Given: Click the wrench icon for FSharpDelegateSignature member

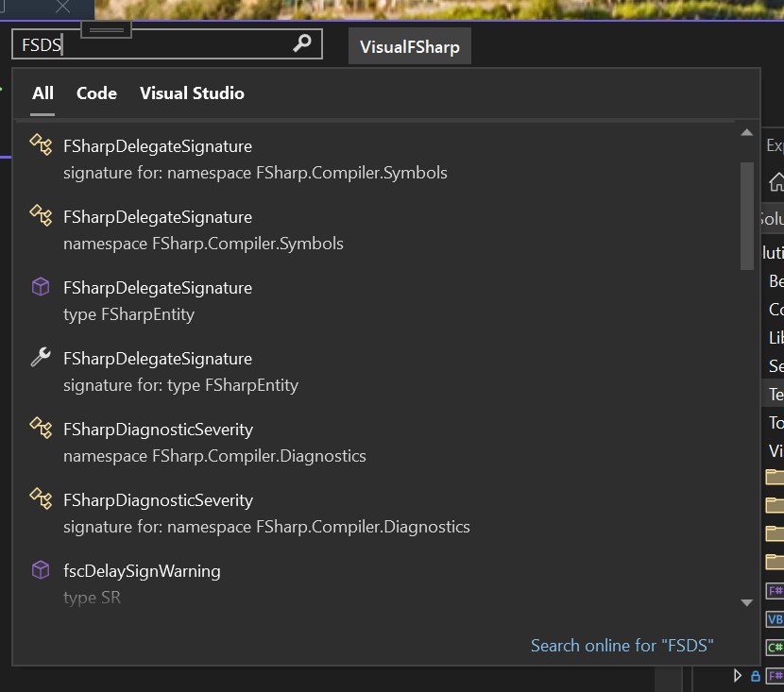Looking at the screenshot, I should coord(40,358).
